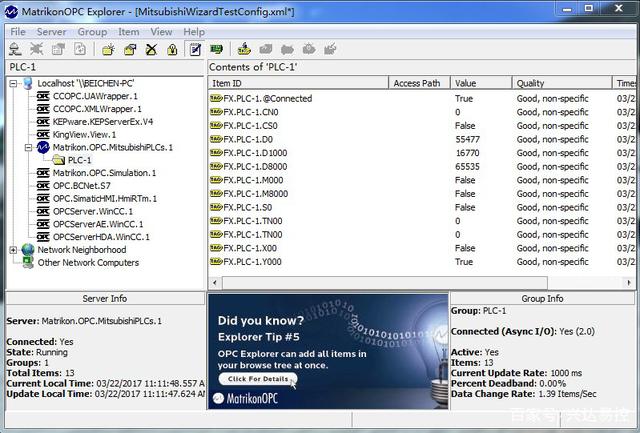Collapse the Localhost tree node
640x433 pixels.
[13, 83]
